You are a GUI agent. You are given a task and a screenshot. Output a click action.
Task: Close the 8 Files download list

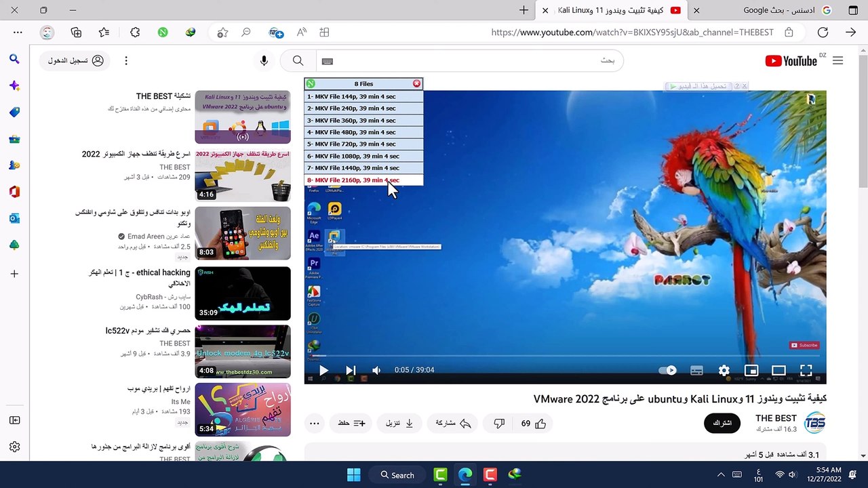[416, 83]
